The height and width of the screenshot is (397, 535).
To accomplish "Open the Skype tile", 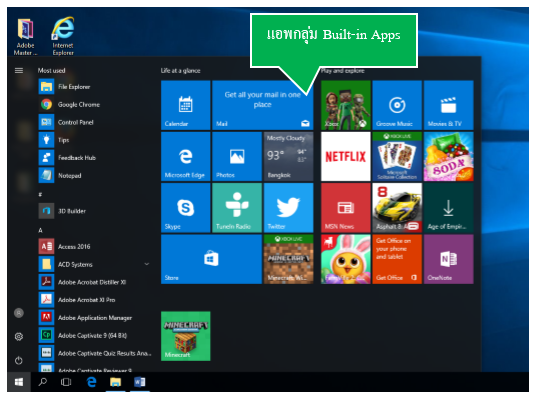I will 186,208.
